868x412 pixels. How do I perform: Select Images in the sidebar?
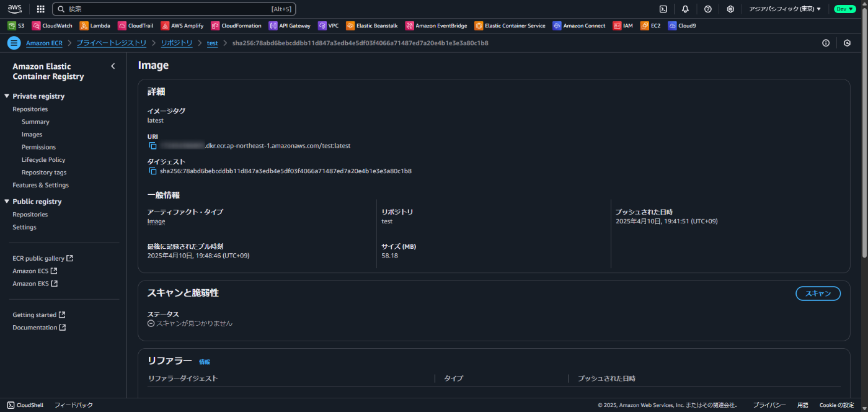pos(32,135)
